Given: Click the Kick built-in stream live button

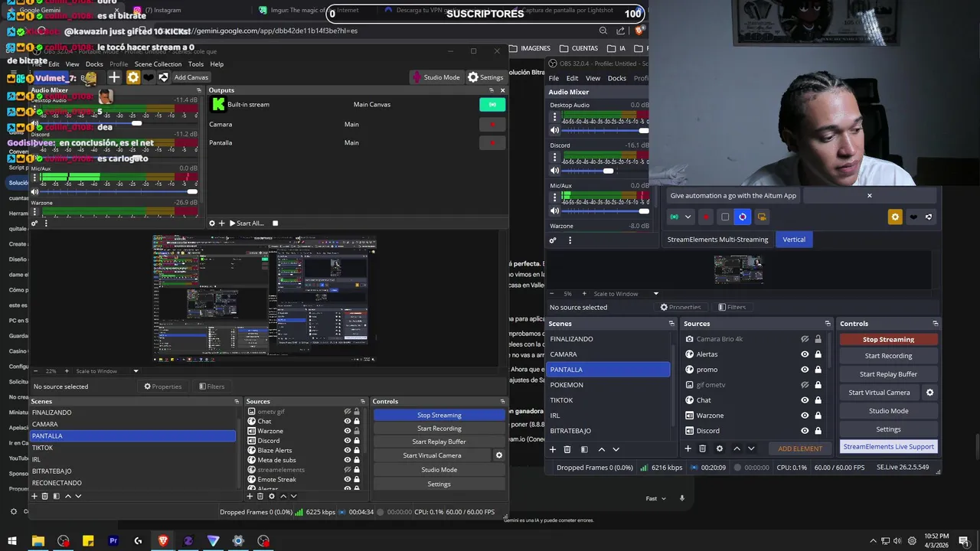Looking at the screenshot, I should (492, 104).
